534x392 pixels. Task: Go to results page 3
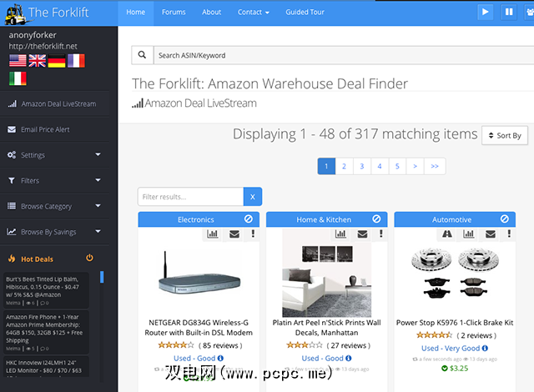(x=362, y=166)
